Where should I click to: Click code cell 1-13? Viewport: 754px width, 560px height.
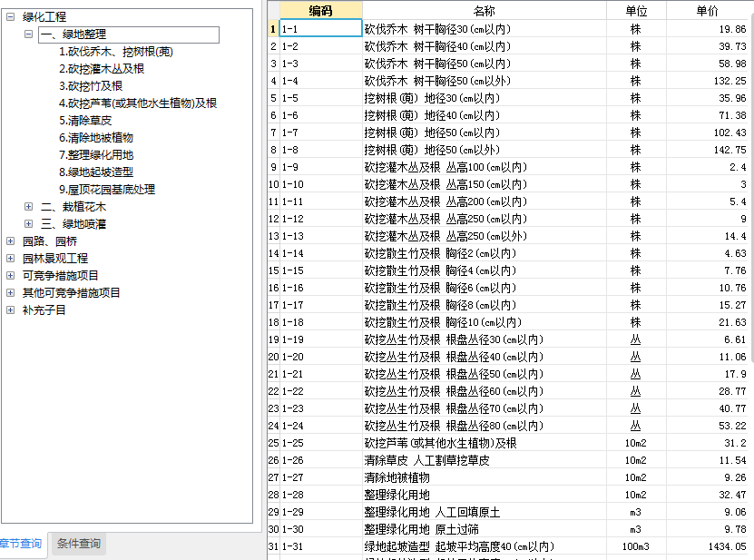[320, 236]
